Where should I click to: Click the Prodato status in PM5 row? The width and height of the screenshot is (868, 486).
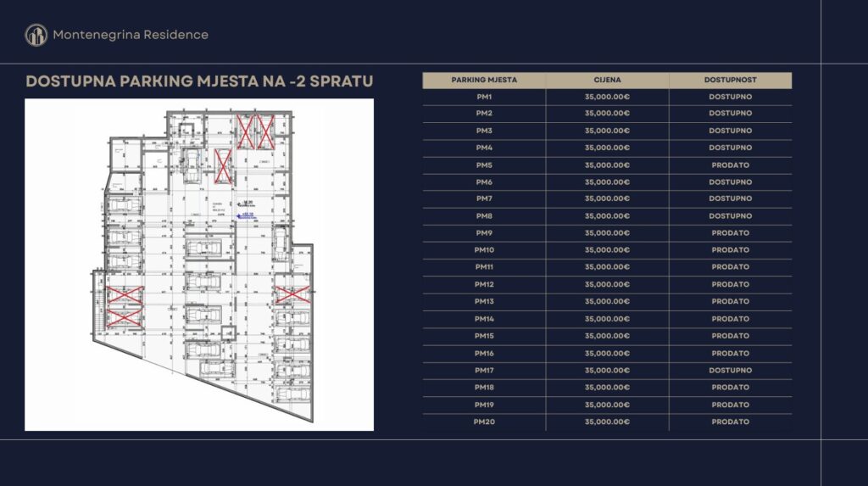click(730, 165)
